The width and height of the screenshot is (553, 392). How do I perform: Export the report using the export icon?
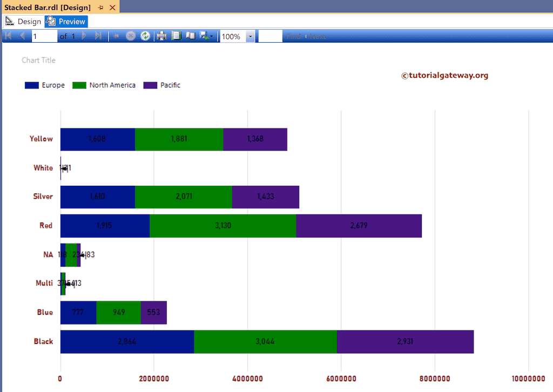[x=204, y=36]
